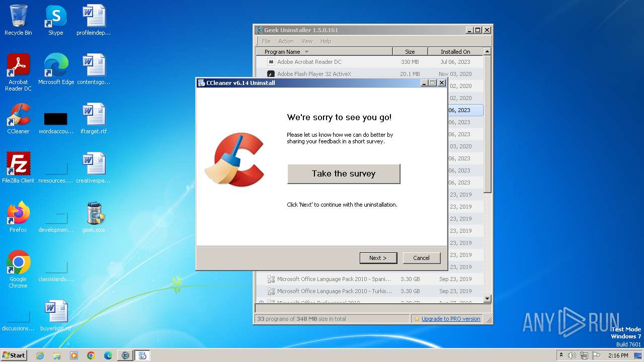Select Adobe Acrobat Reader DC row icon
The width and height of the screenshot is (644, 362).
click(271, 62)
